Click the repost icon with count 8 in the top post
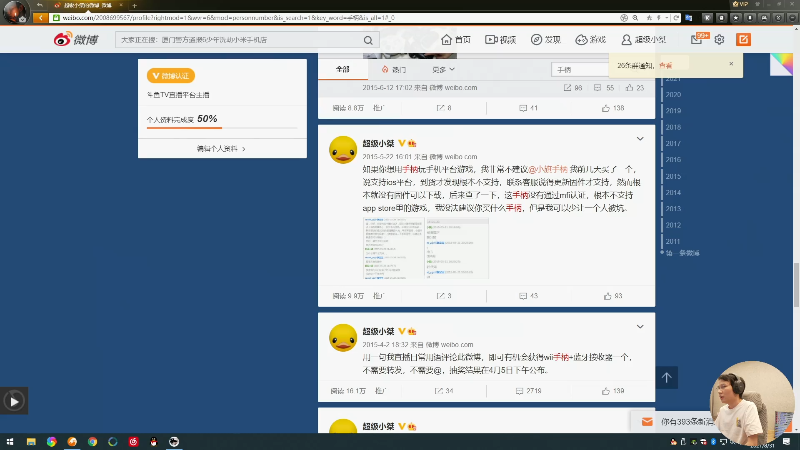800x450 pixels. (x=444, y=108)
